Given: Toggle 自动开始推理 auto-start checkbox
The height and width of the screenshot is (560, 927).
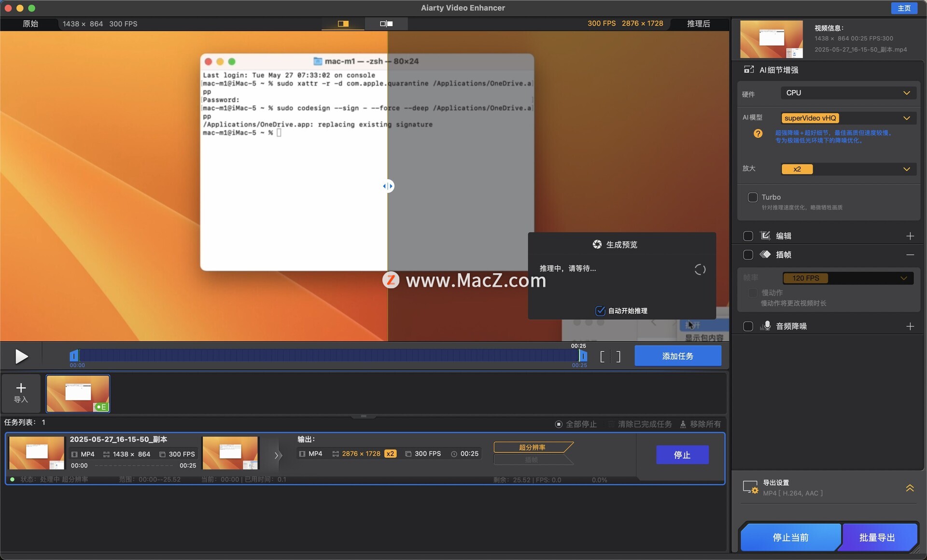Looking at the screenshot, I should 600,311.
